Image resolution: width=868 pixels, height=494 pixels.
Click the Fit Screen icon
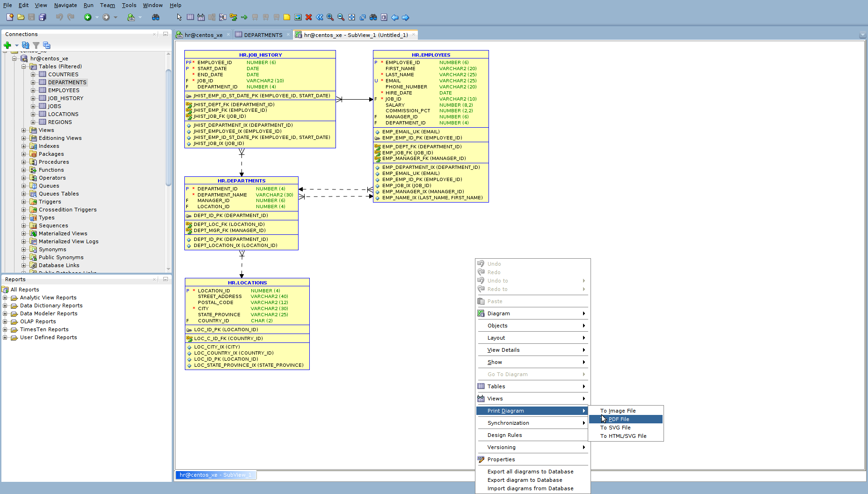coord(351,17)
